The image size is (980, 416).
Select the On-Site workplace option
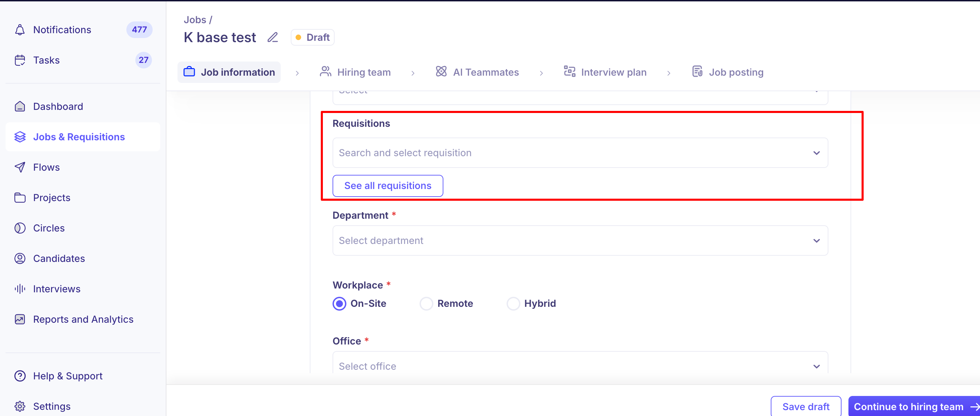(x=339, y=304)
